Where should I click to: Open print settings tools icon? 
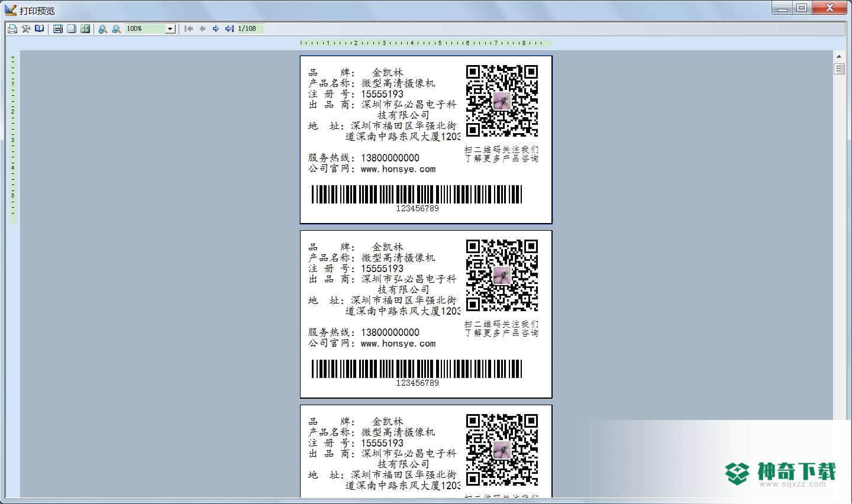[x=26, y=28]
